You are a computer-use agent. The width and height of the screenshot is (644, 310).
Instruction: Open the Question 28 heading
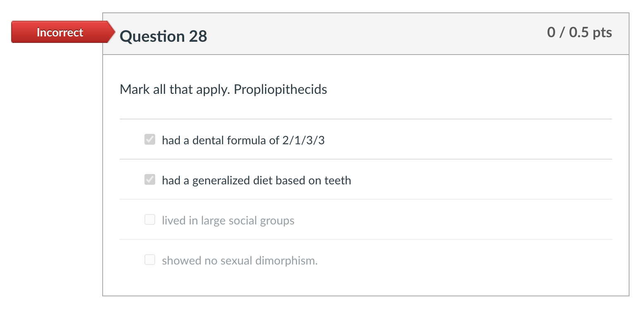click(163, 36)
